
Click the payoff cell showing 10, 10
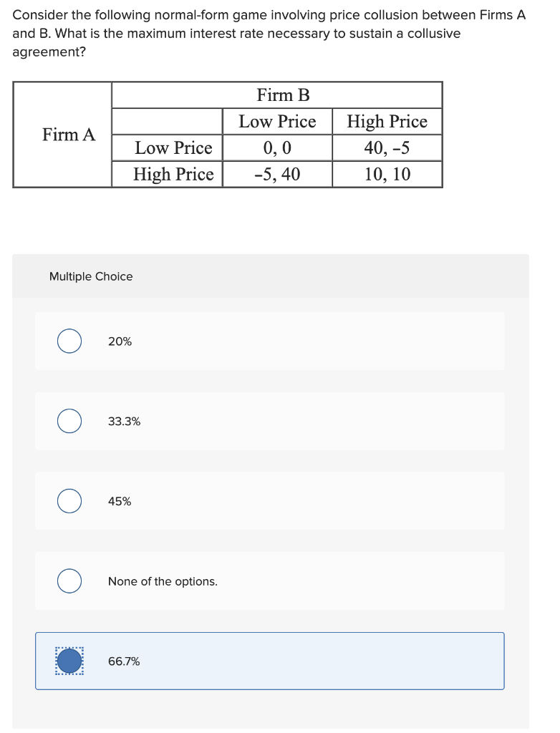click(387, 174)
